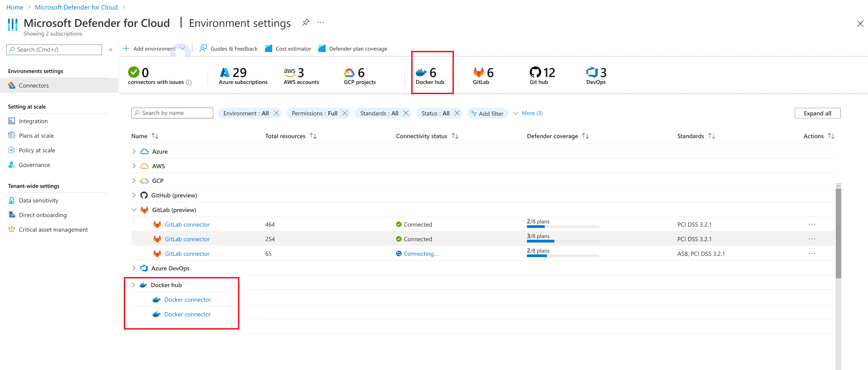Remove the Permissions : Full filter
The width and height of the screenshot is (868, 370).
pos(345,113)
